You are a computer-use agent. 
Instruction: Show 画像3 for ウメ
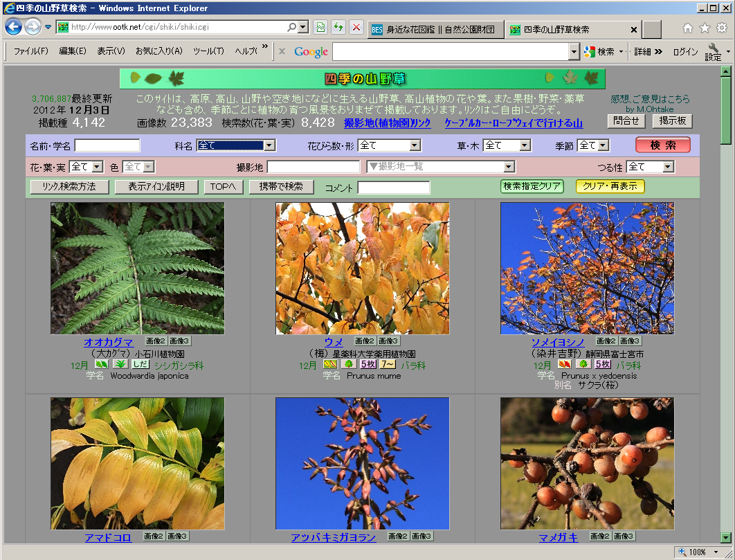click(x=388, y=341)
